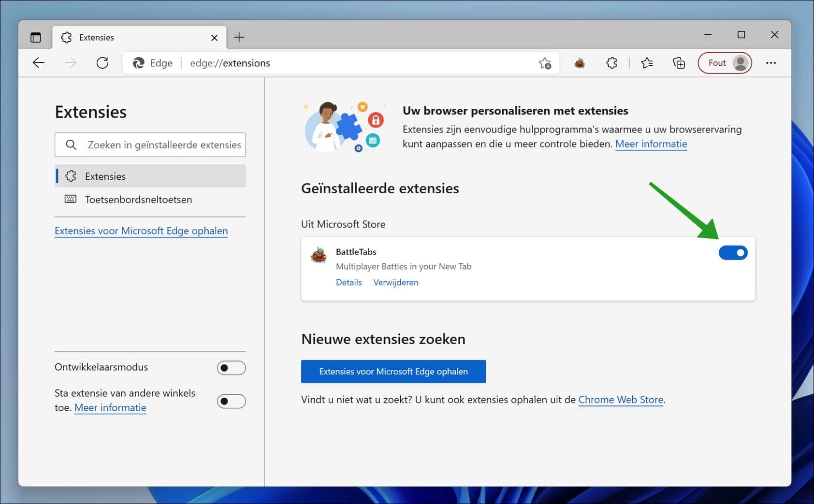Open the tab actions menu icon
814x504 pixels.
click(36, 37)
